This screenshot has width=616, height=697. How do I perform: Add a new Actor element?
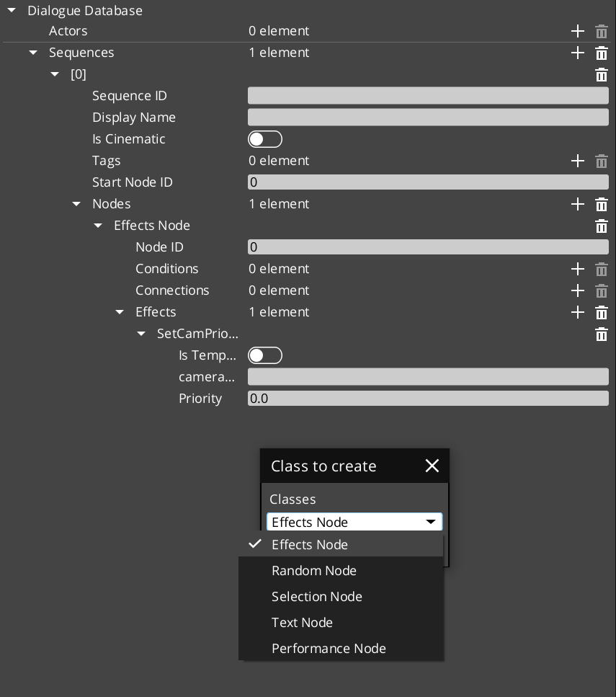click(577, 31)
